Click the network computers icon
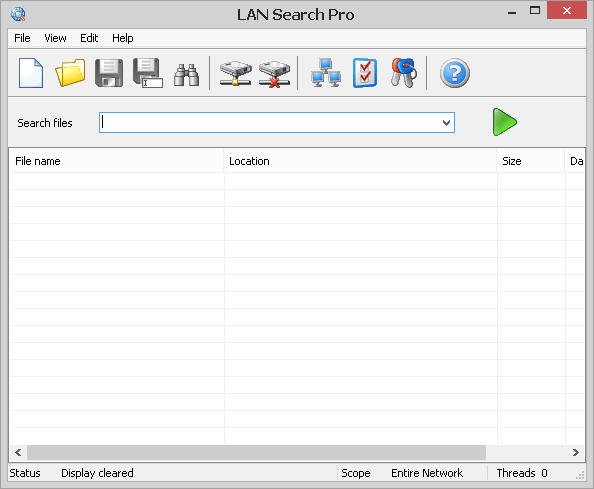 (326, 73)
